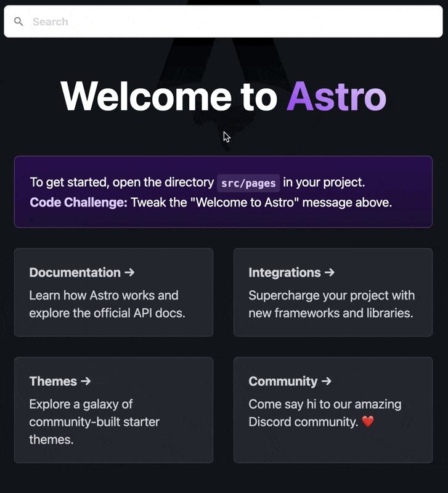This screenshot has height=493, width=448.
Task: Click the purple 'Astro' heading word
Action: pyautogui.click(x=336, y=96)
